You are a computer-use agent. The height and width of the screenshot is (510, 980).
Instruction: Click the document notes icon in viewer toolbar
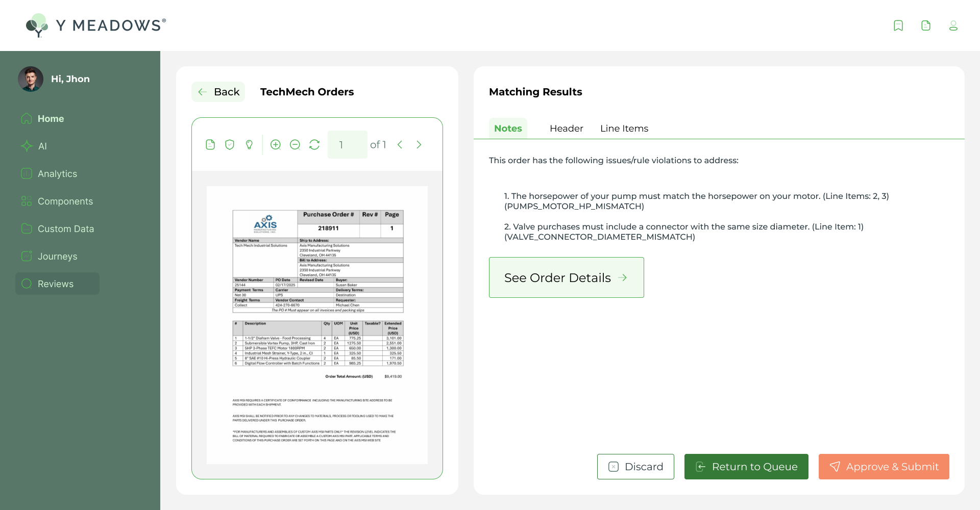click(210, 145)
